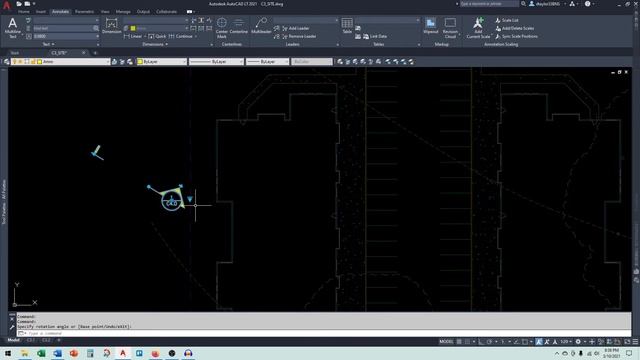Toggle ortho mode in status bar
This screenshot has height=360, width=640.
[x=482, y=342]
